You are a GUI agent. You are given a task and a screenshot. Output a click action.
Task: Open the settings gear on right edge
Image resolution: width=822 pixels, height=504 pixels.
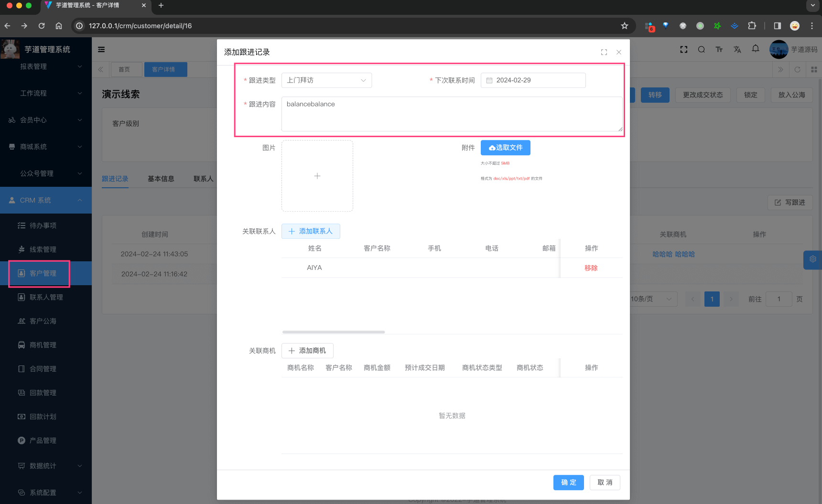point(812,259)
